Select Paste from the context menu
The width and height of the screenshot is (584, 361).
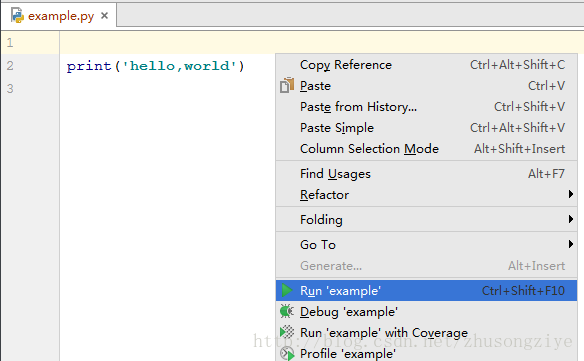426,86
